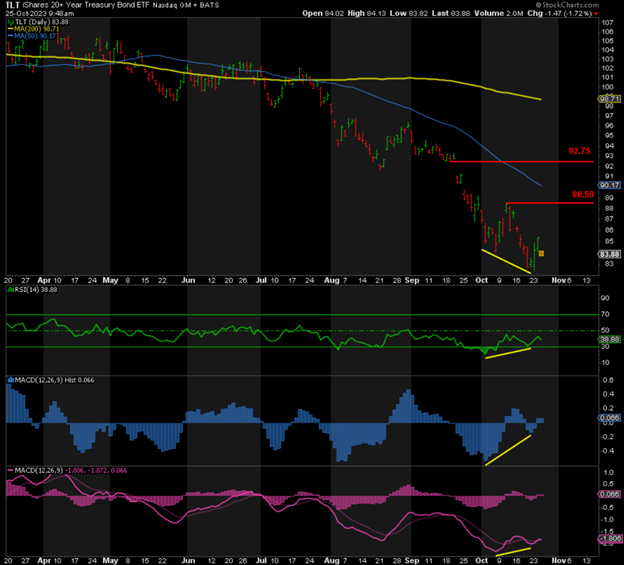Click the High 84.13 value
624x565 pixels.
pos(367,13)
